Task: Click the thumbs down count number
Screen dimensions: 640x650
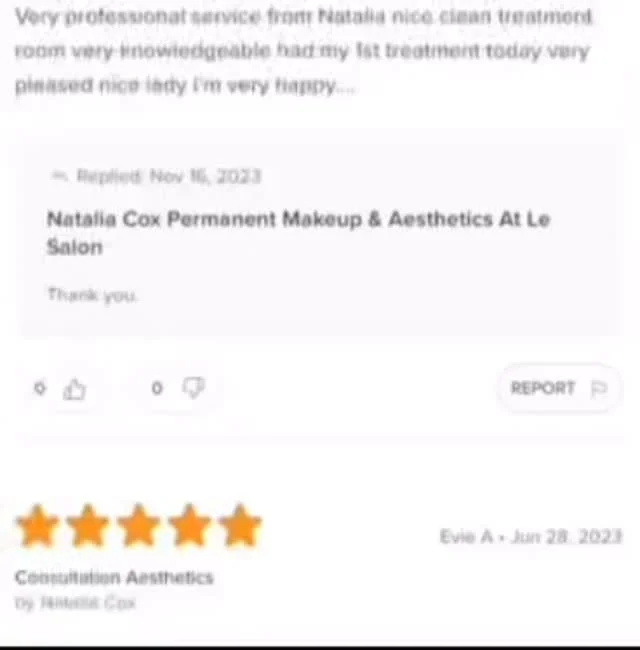Action: pyautogui.click(x=157, y=388)
